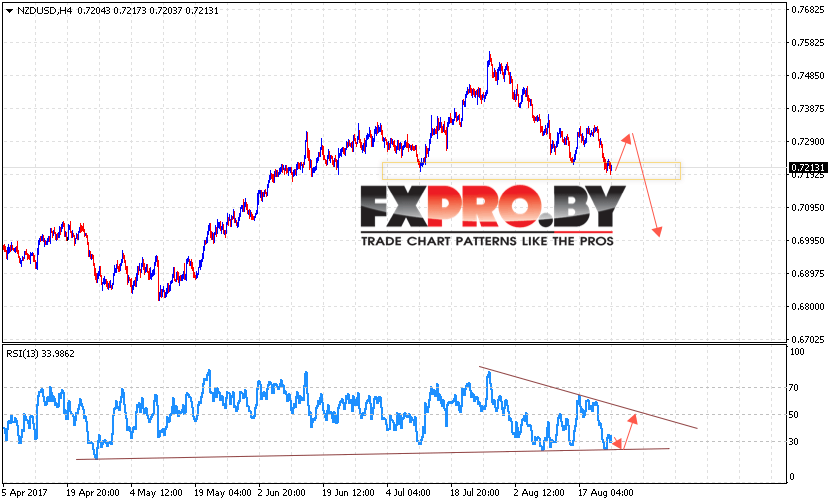829x504 pixels.
Task: Click price axis label 0.76825
Action: pyautogui.click(x=808, y=10)
